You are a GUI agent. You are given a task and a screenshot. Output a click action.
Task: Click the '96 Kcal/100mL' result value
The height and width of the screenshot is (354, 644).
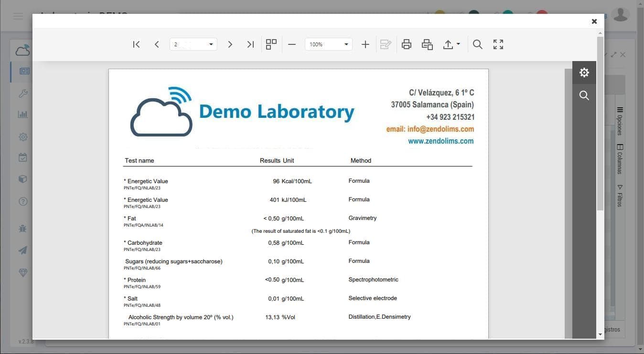coord(292,181)
